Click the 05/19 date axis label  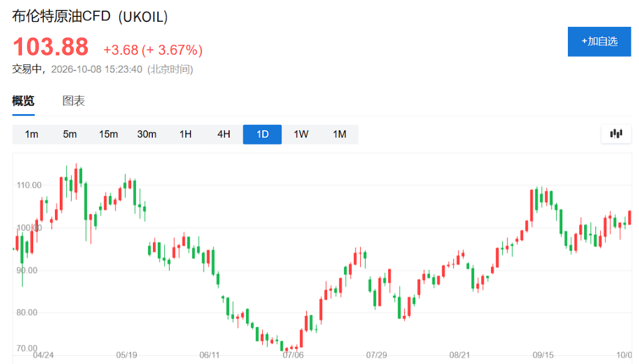pos(126,355)
